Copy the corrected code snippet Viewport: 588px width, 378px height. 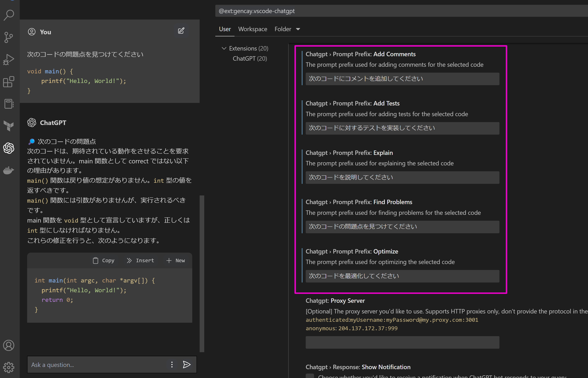pyautogui.click(x=103, y=260)
